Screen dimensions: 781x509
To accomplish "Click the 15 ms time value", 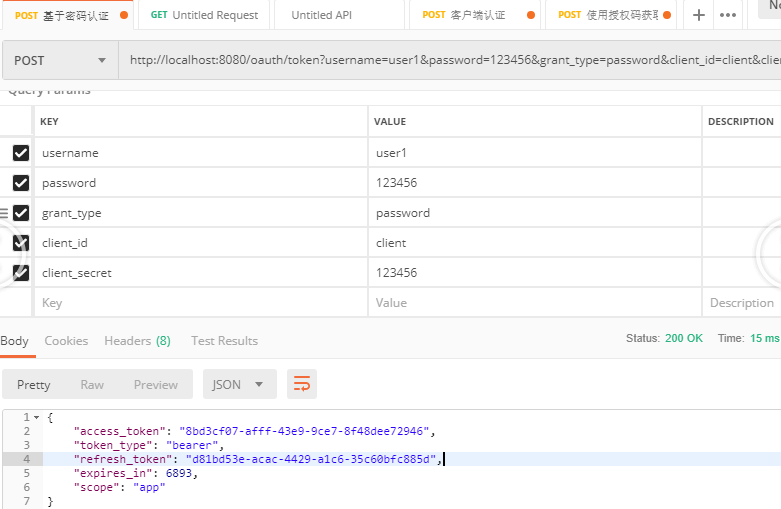I will pyautogui.click(x=765, y=338).
